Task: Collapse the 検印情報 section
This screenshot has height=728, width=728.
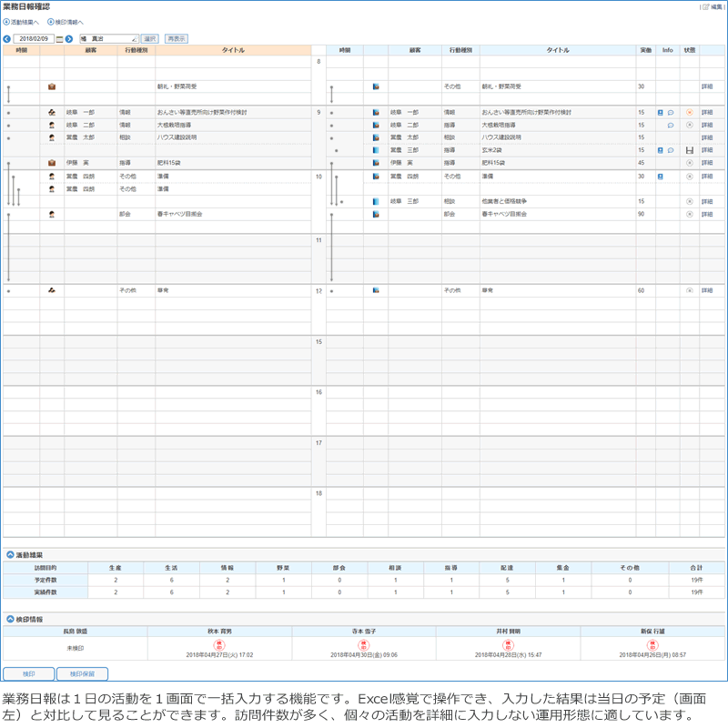Action: tap(10, 619)
